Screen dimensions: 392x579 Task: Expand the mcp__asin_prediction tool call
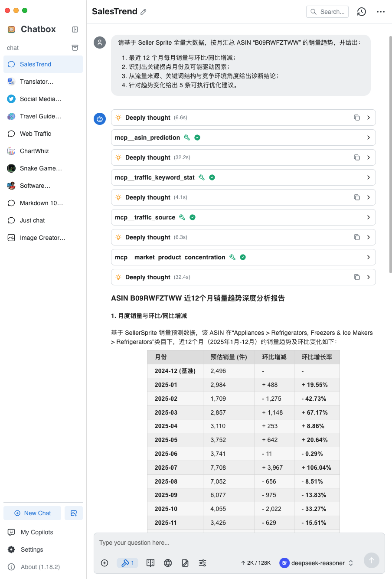coord(368,137)
